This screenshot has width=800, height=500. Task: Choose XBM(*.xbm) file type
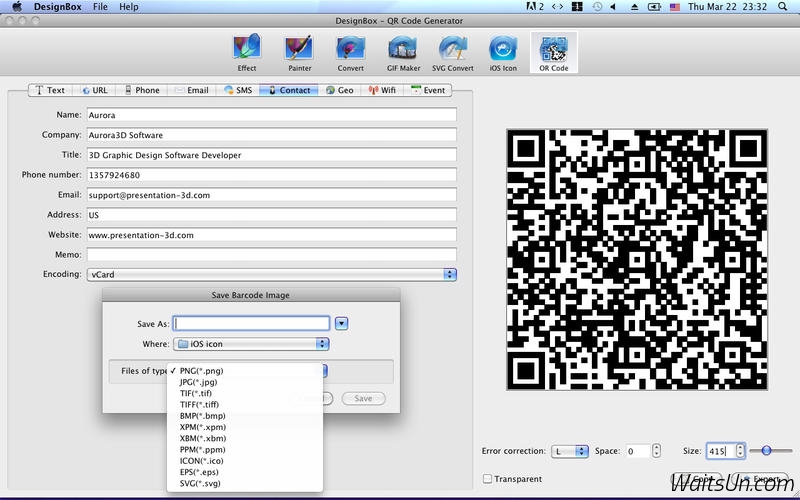(245, 438)
